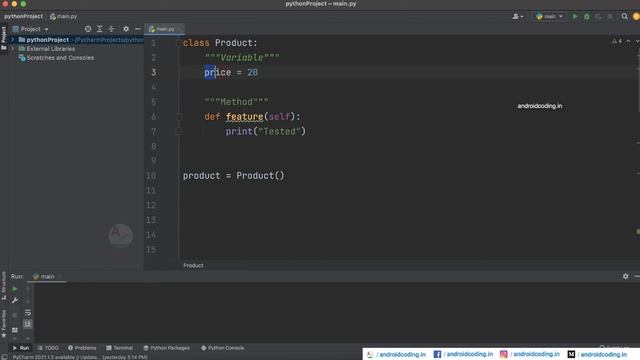Click the warnings count inspection widget
Image resolution: width=640 pixels, height=360 pixels.
tap(617, 41)
